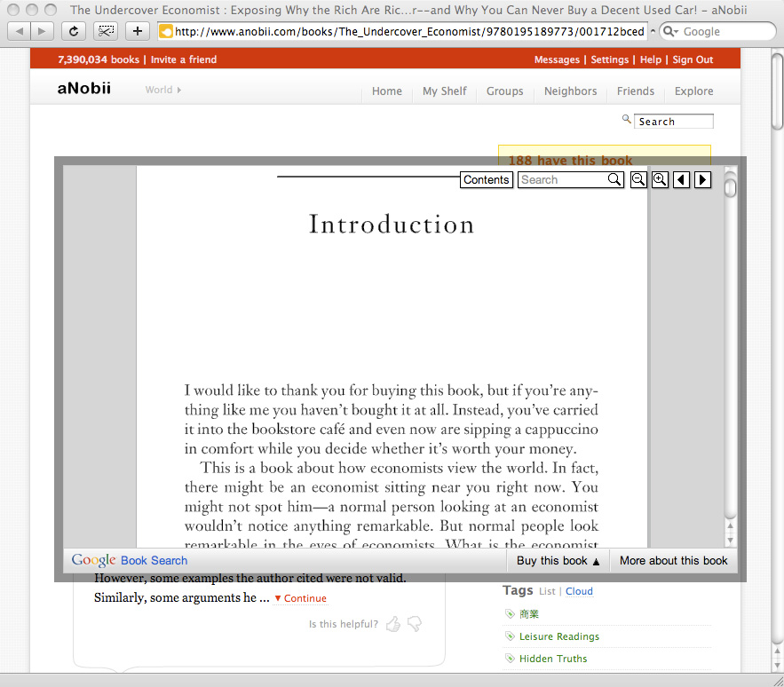Expand the review with Continue
This screenshot has height=687, width=784.
click(300, 598)
